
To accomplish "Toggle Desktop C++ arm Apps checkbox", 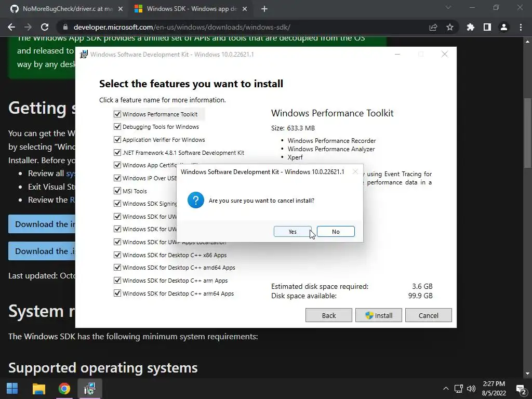I will click(x=117, y=280).
